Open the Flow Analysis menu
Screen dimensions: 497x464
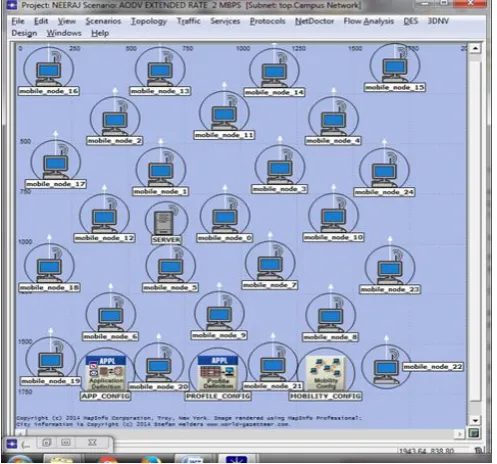click(369, 21)
